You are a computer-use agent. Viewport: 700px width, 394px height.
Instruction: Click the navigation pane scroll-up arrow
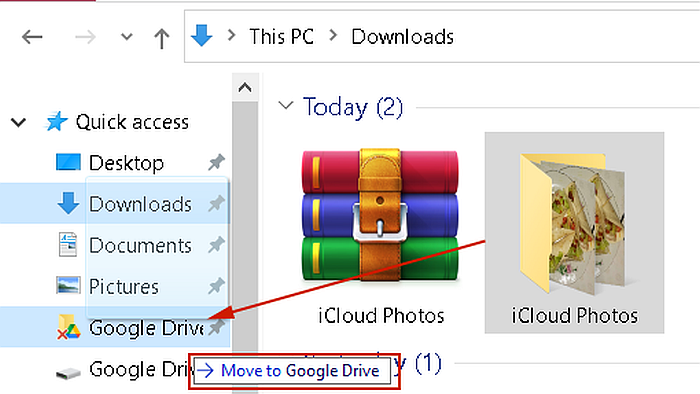pos(245,87)
